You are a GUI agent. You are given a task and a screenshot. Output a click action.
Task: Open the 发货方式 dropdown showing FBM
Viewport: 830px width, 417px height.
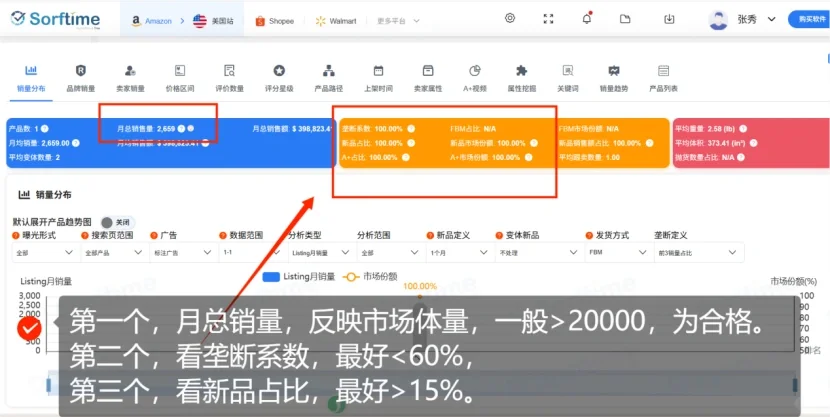618,252
